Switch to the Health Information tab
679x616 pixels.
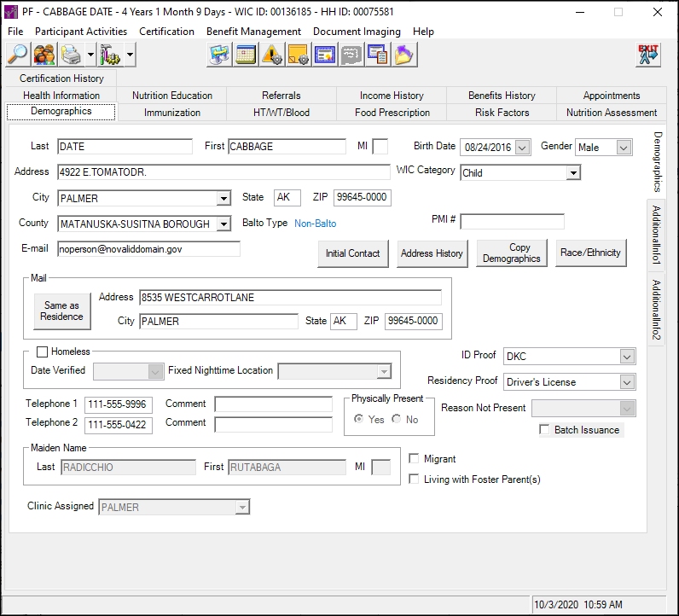click(61, 96)
